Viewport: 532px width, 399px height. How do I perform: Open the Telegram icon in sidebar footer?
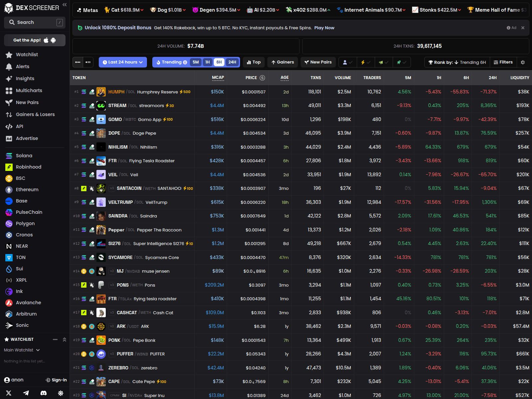click(x=26, y=393)
